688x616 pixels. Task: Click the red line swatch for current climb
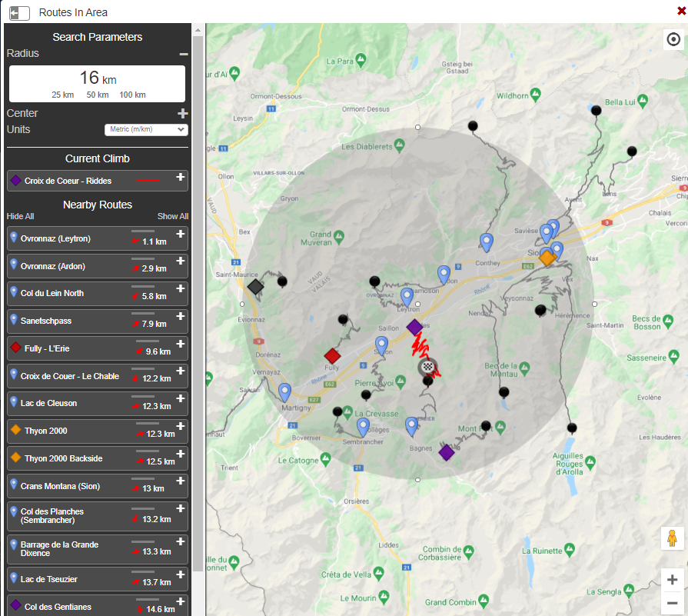click(148, 181)
